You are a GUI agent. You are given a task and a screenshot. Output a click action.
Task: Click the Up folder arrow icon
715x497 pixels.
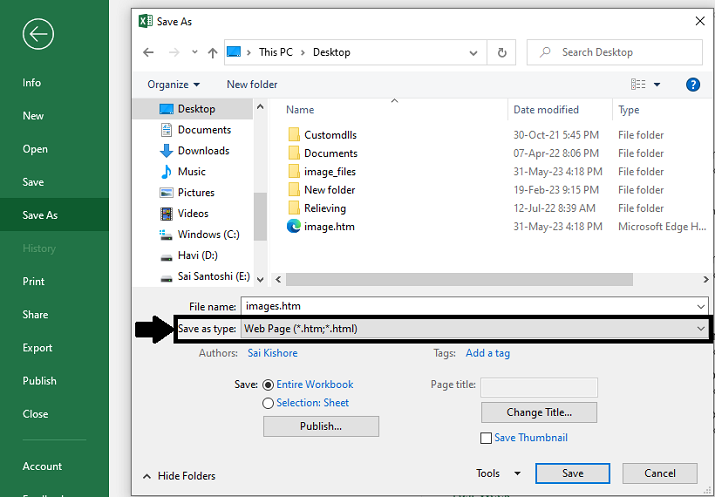(x=213, y=53)
